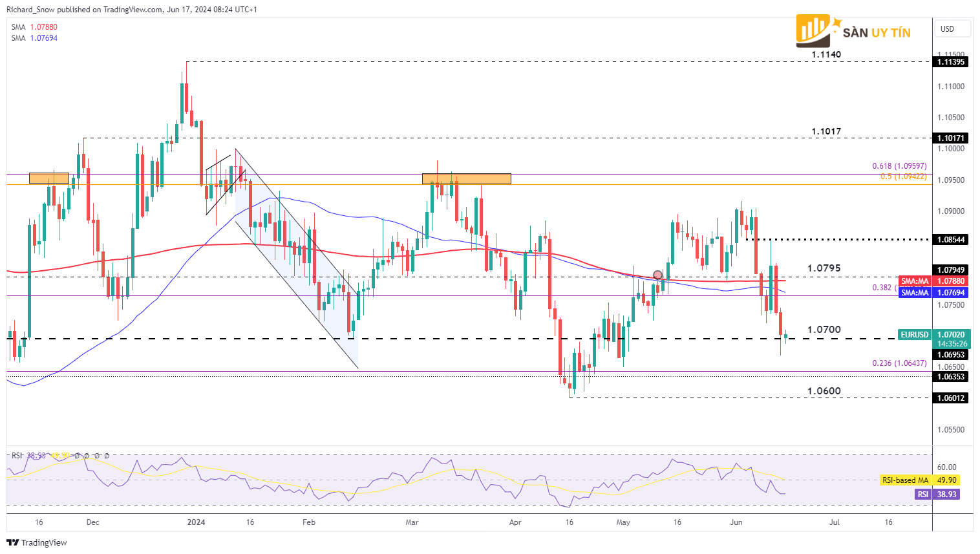Select the SMA 1.07694 legend entry
980x554 pixels.
coord(34,38)
